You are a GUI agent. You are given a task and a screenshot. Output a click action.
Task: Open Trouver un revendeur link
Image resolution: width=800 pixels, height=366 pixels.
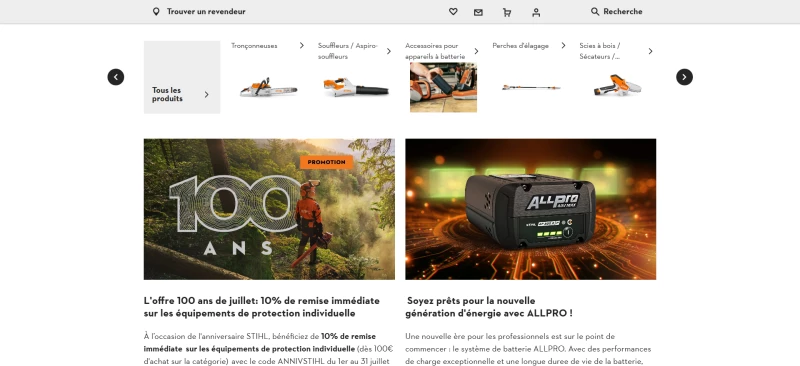point(206,11)
